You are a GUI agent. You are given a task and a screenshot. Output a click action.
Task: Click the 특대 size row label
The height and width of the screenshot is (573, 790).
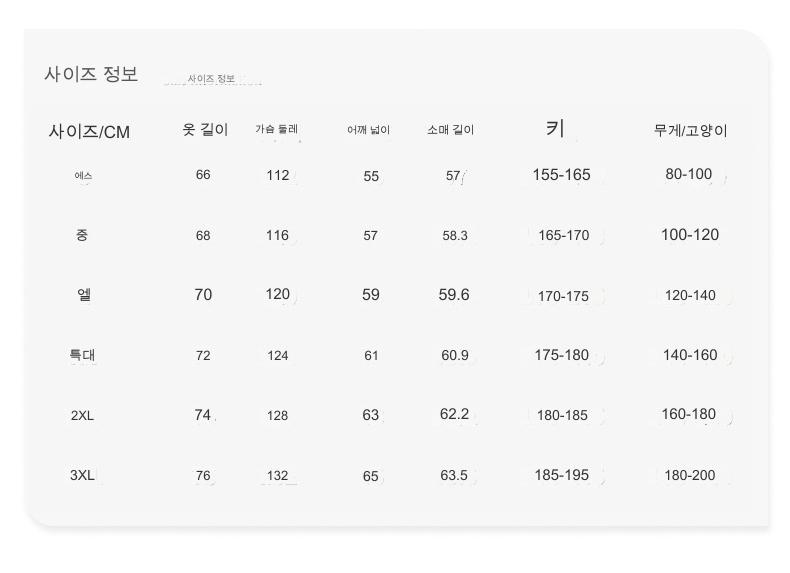click(x=83, y=355)
